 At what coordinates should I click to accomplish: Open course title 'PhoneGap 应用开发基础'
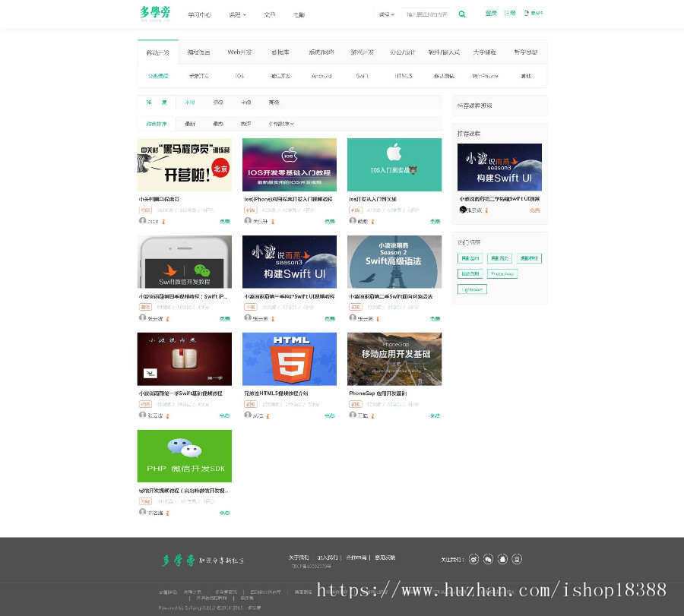coord(378,393)
